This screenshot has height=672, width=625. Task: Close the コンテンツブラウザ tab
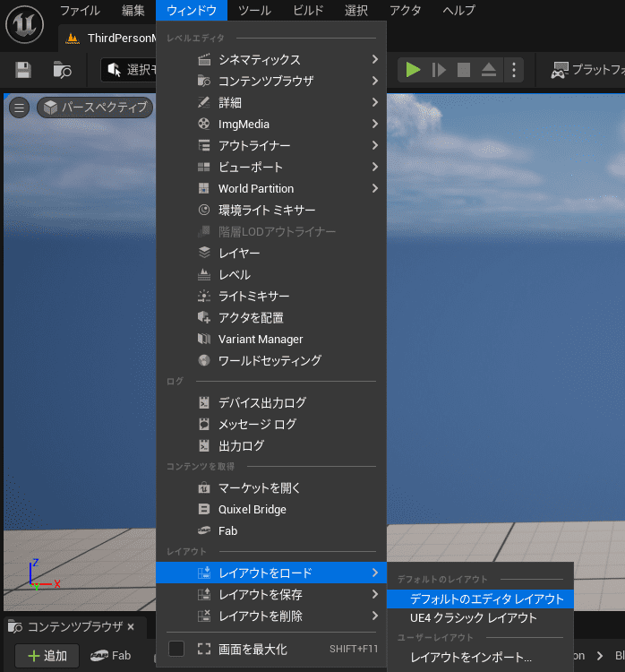pyautogui.click(x=131, y=627)
